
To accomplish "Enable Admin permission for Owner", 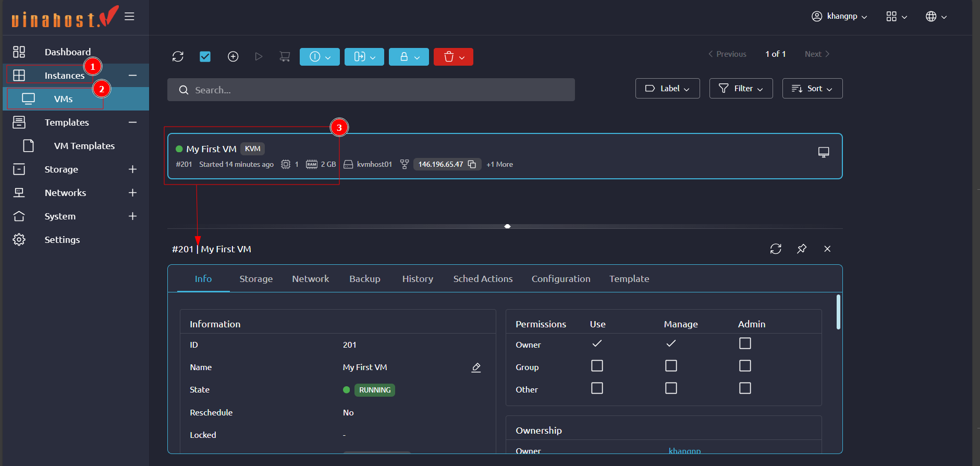I will [745, 344].
